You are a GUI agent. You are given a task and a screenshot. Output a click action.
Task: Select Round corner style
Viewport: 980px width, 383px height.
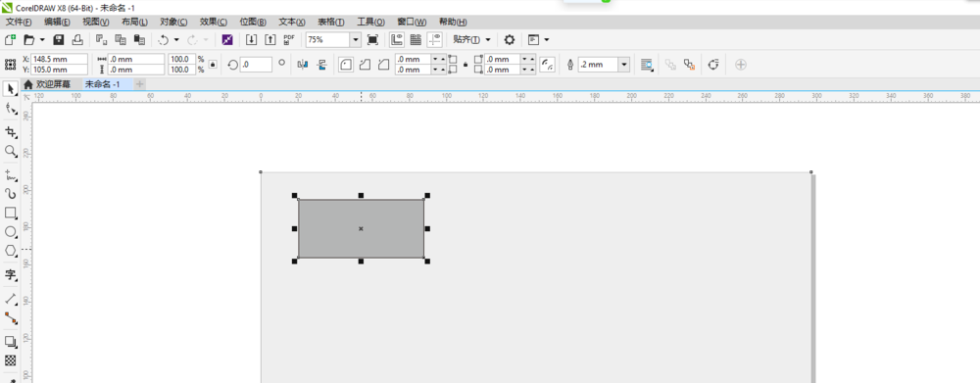click(346, 65)
